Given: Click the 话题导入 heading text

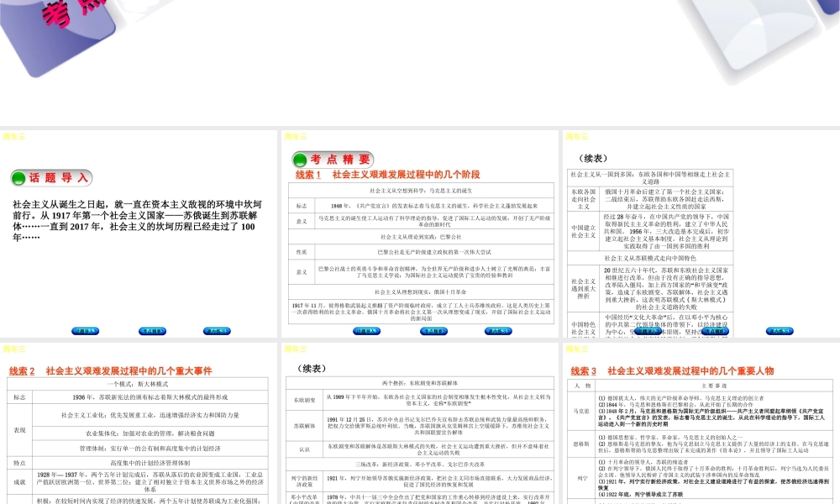Looking at the screenshot, I should pyautogui.click(x=59, y=178).
